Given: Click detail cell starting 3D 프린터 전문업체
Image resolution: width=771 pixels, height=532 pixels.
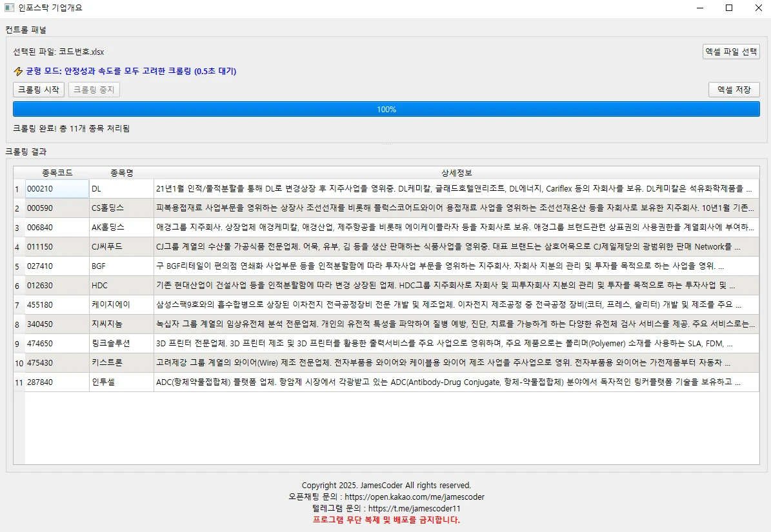Looking at the screenshot, I should [x=456, y=343].
